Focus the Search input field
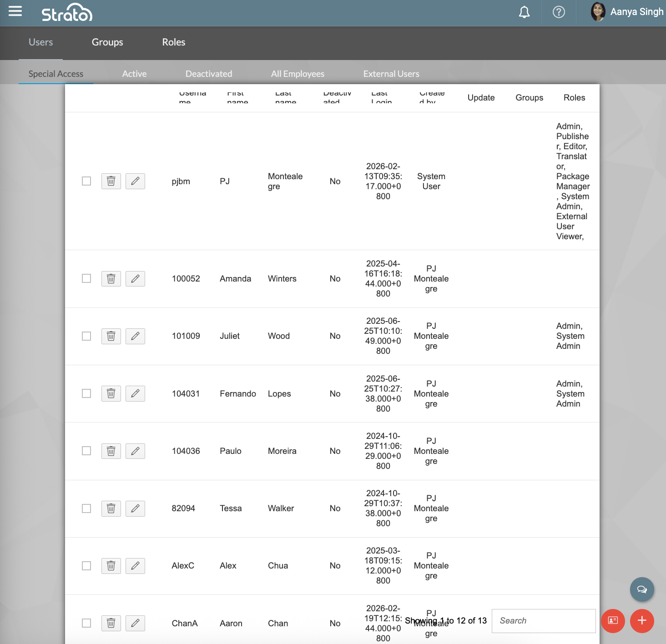Viewport: 666px width, 644px height. tap(544, 621)
